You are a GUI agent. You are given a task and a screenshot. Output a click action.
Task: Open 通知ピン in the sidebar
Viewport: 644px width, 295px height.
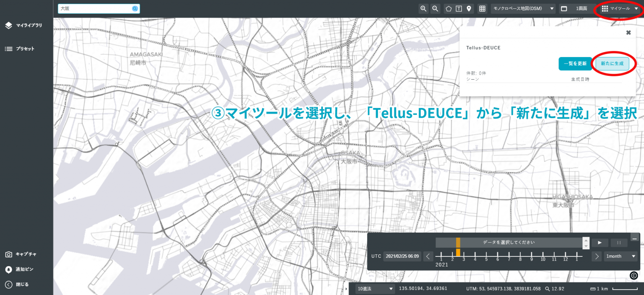click(x=19, y=269)
